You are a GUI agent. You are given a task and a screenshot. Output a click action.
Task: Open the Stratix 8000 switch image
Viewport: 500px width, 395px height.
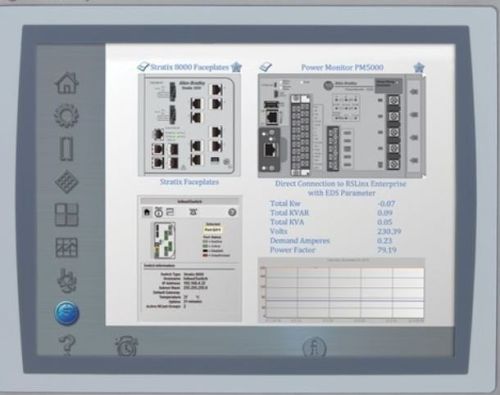[189, 125]
